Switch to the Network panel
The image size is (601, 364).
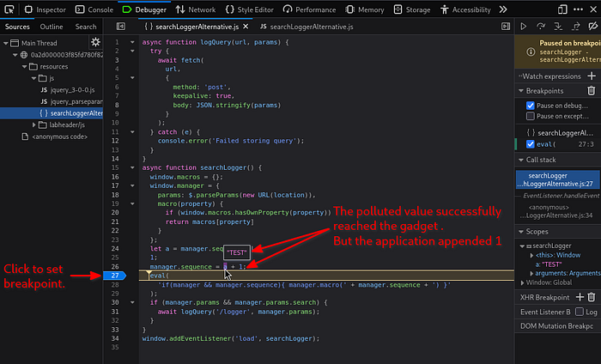(196, 9)
